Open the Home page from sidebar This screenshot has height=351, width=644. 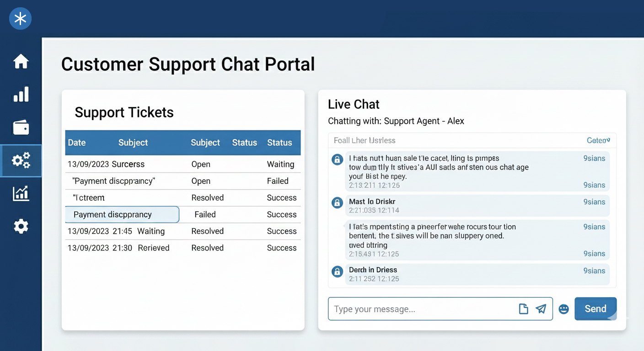point(21,61)
